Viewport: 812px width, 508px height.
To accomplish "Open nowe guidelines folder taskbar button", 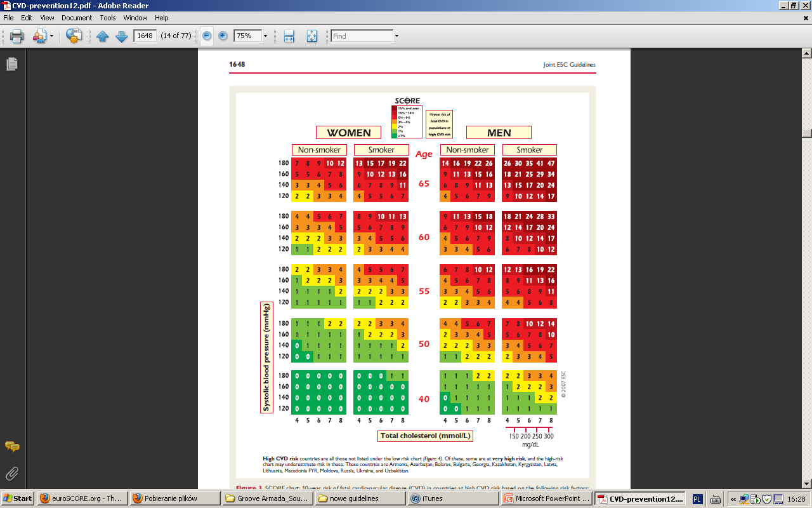I will [361, 498].
